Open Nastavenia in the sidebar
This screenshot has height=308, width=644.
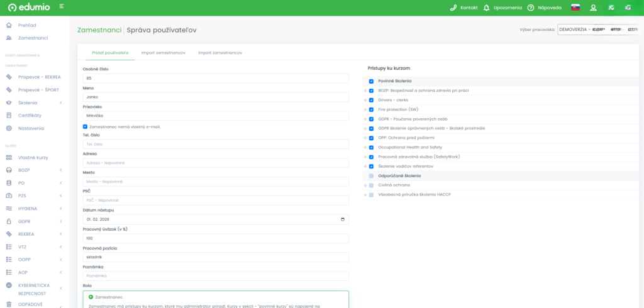click(x=31, y=128)
